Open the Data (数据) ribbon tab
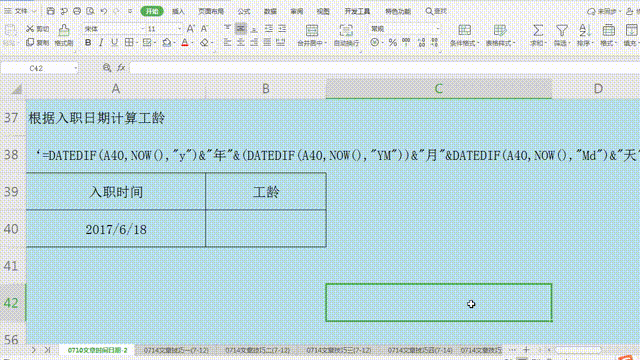Viewport: 640px width, 360px height. [270, 11]
